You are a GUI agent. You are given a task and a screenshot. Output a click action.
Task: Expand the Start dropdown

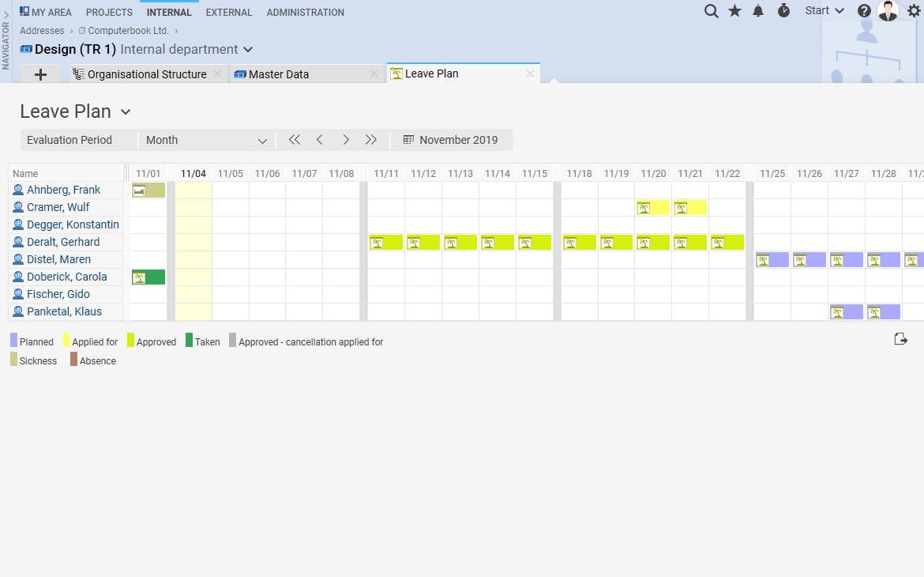coord(824,10)
